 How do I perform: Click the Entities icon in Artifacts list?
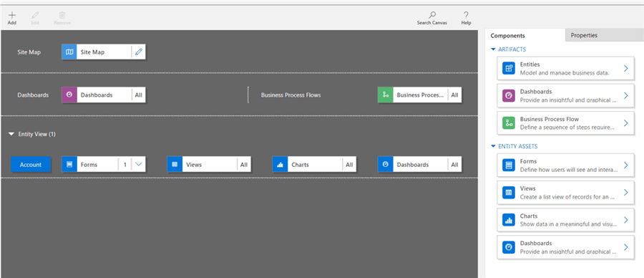tap(509, 68)
